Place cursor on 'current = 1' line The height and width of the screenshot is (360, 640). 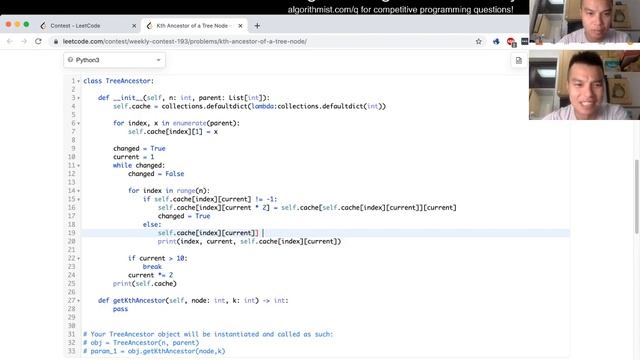[x=133, y=157]
